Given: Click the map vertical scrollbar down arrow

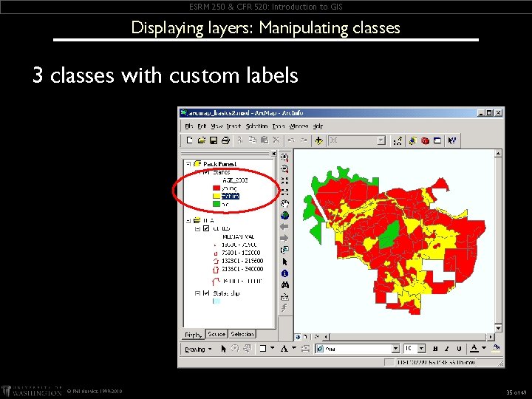Looking at the screenshot, I should pos(498,328).
